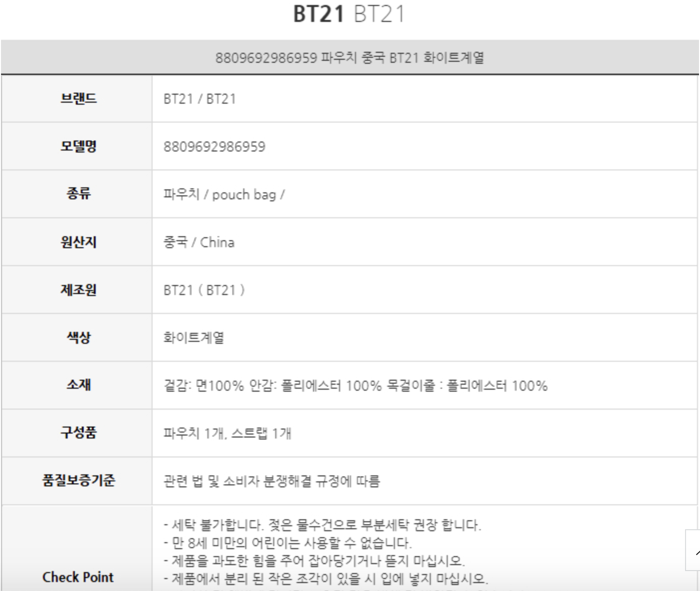Image resolution: width=700 pixels, height=591 pixels.
Task: Click the gray product summary header bar
Action: [350, 58]
